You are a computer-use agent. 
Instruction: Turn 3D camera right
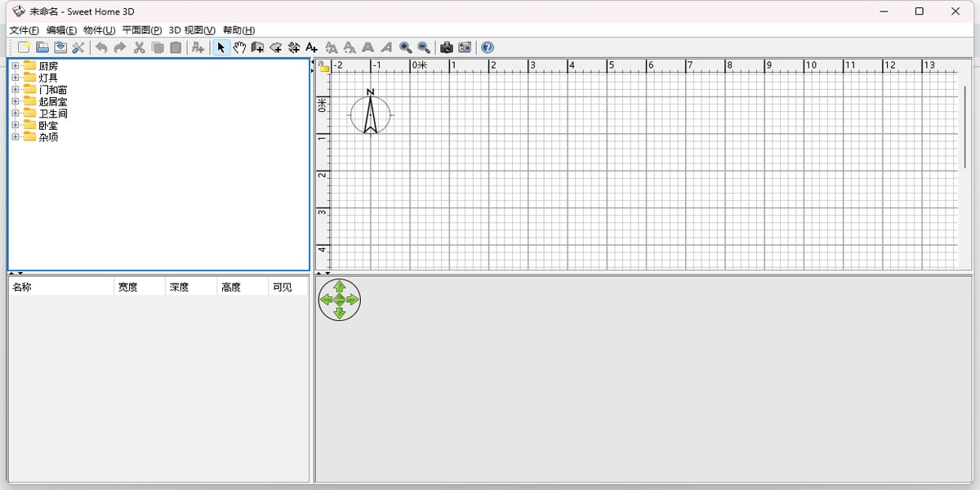(x=352, y=300)
